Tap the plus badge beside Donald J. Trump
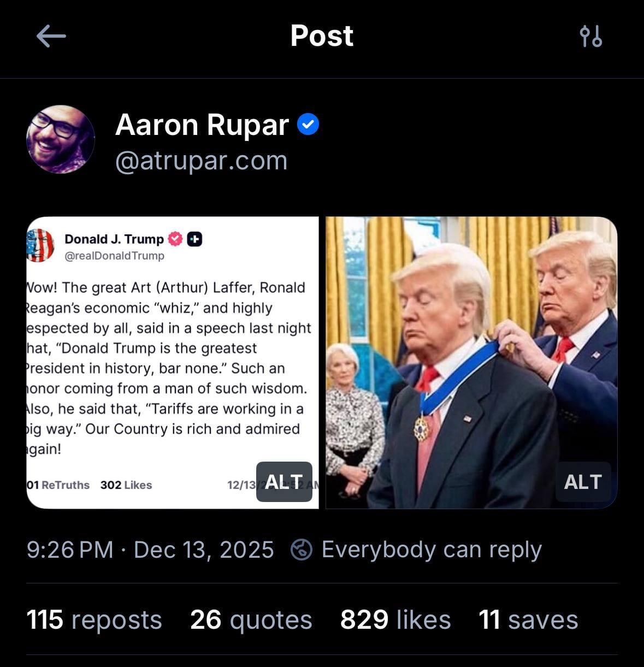The height and width of the screenshot is (667, 644). pos(194,239)
